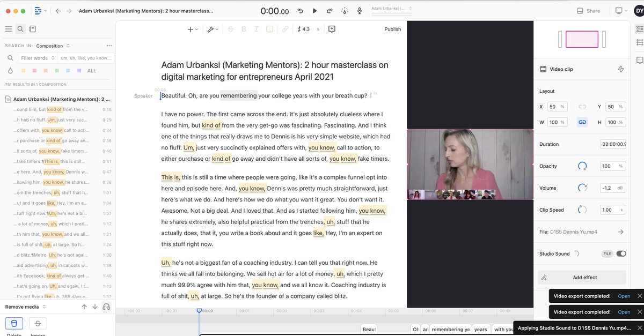
Task: Open the Composition search scope dropdown
Action: click(53, 46)
